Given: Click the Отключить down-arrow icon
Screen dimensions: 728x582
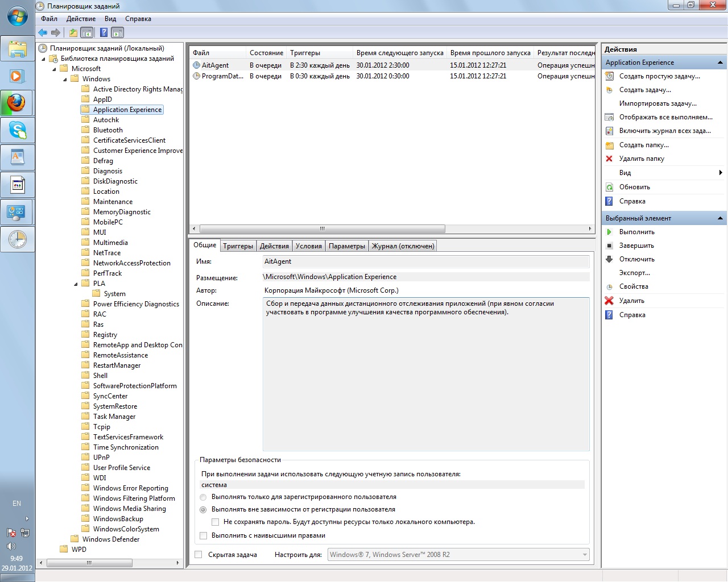Looking at the screenshot, I should [609, 259].
